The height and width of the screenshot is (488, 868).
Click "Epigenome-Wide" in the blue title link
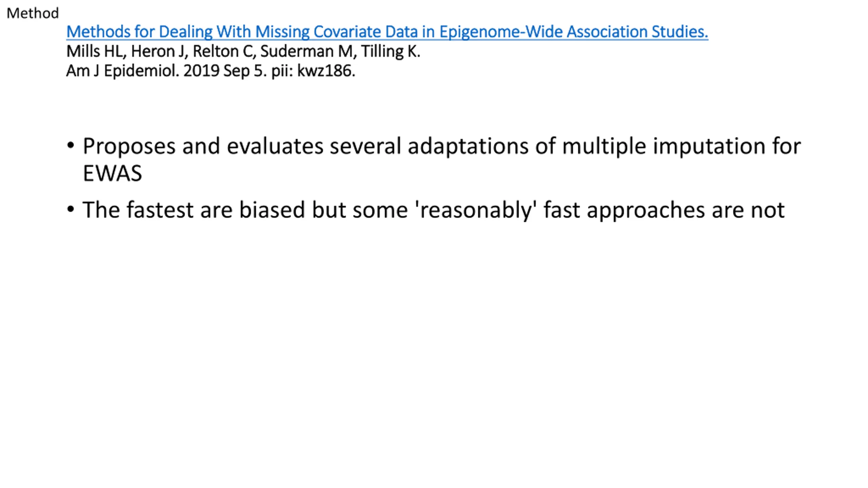[x=501, y=32]
